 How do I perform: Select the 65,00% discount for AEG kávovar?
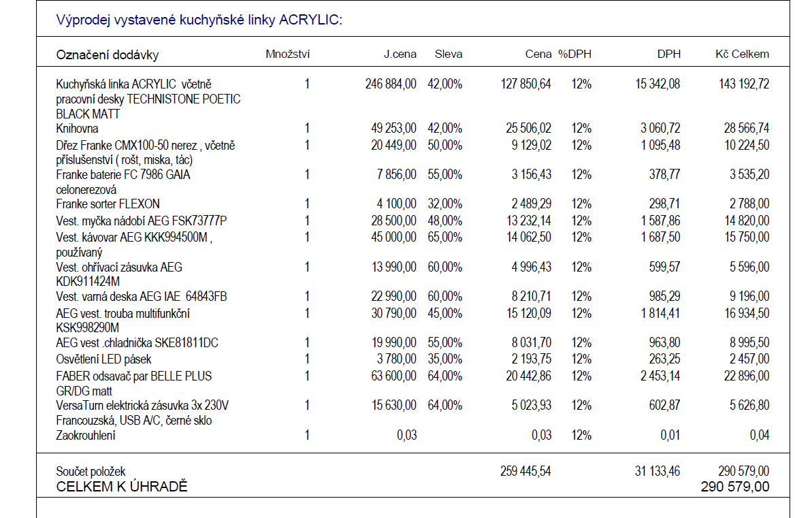point(445,237)
